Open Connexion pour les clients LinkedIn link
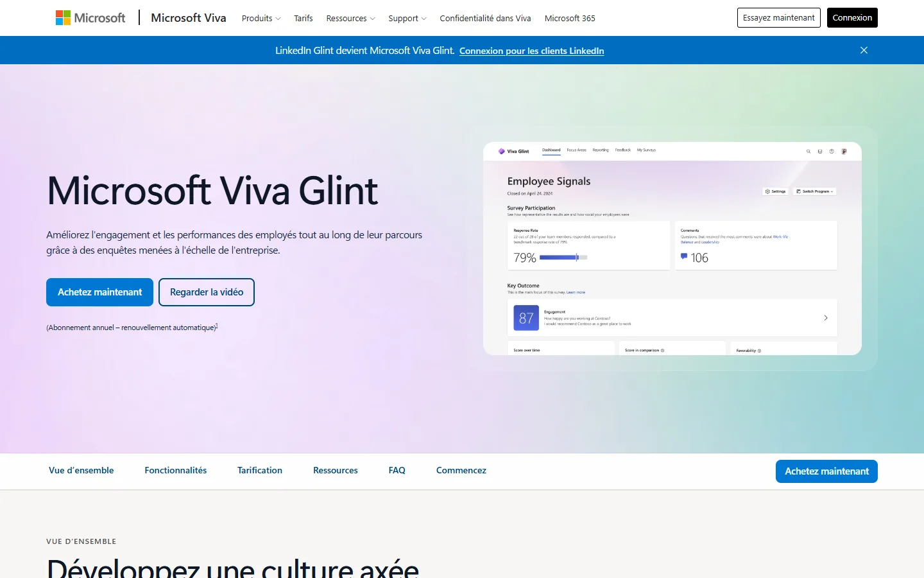Viewport: 924px width, 578px height. click(x=532, y=51)
